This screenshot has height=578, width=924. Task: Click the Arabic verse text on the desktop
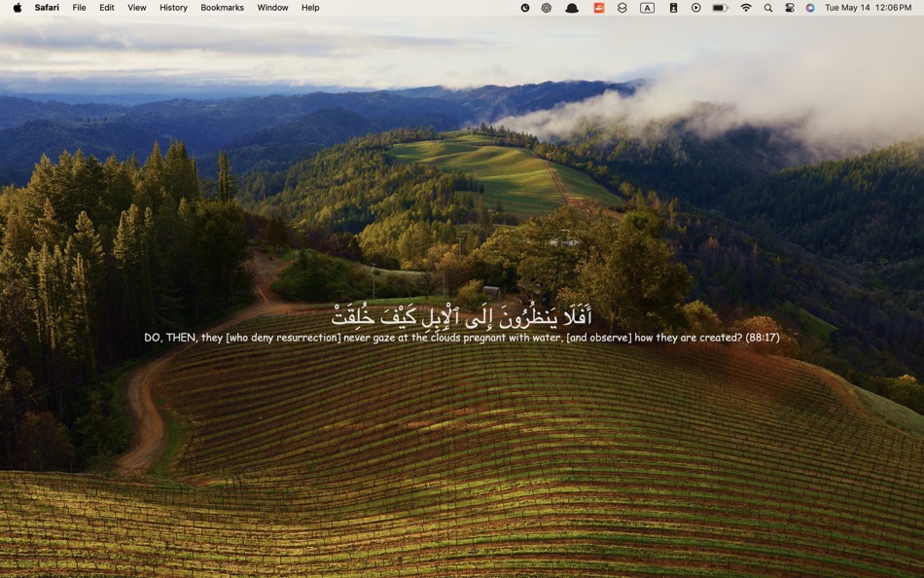click(461, 316)
